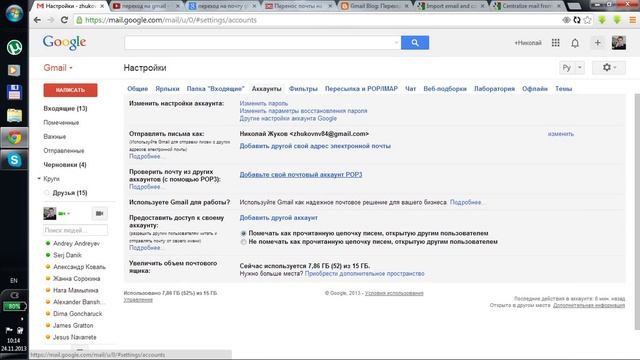Open the Google logo
The image size is (640, 360).
(x=64, y=42)
